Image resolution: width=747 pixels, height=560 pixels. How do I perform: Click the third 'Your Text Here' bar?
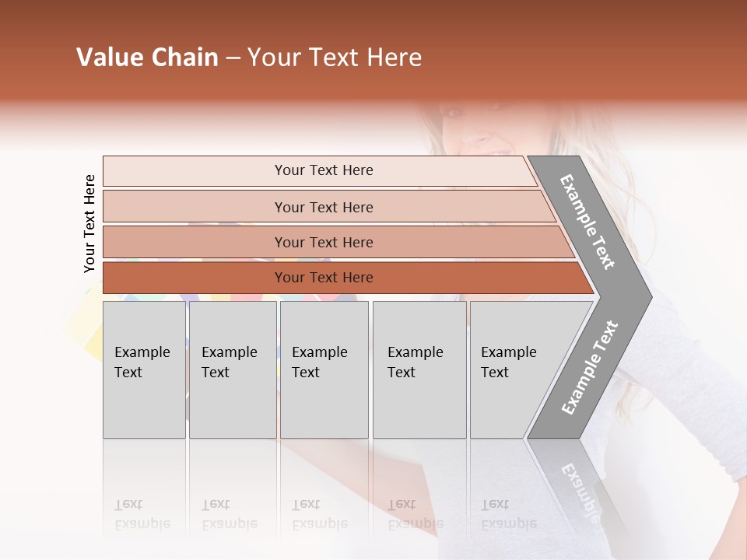click(x=338, y=242)
